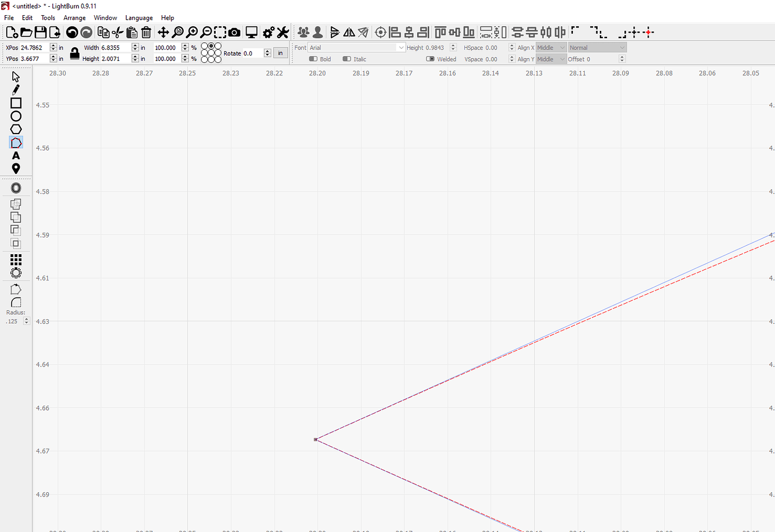
Task: Open a project with the folder icon
Action: [x=26, y=33]
